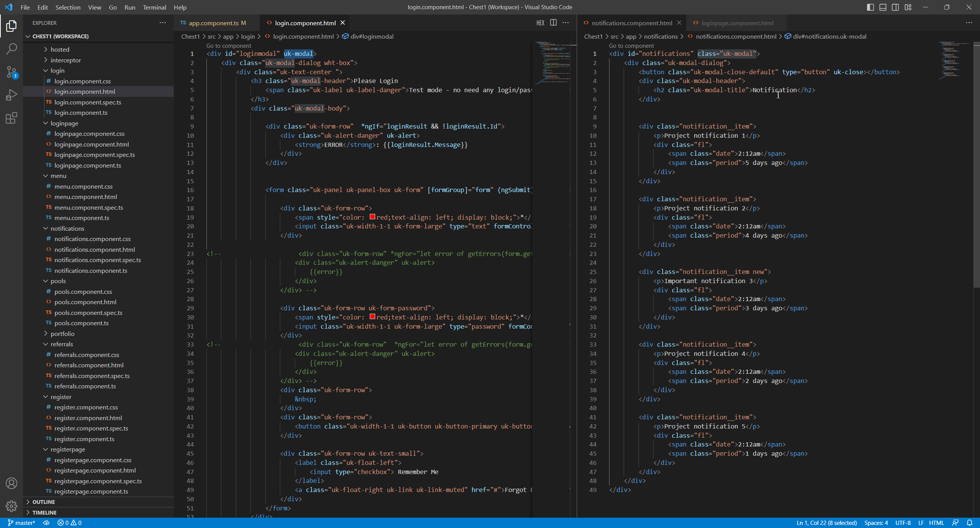The image size is (980, 528).
Task: Open the notifications bell in status bar
Action: click(x=969, y=523)
